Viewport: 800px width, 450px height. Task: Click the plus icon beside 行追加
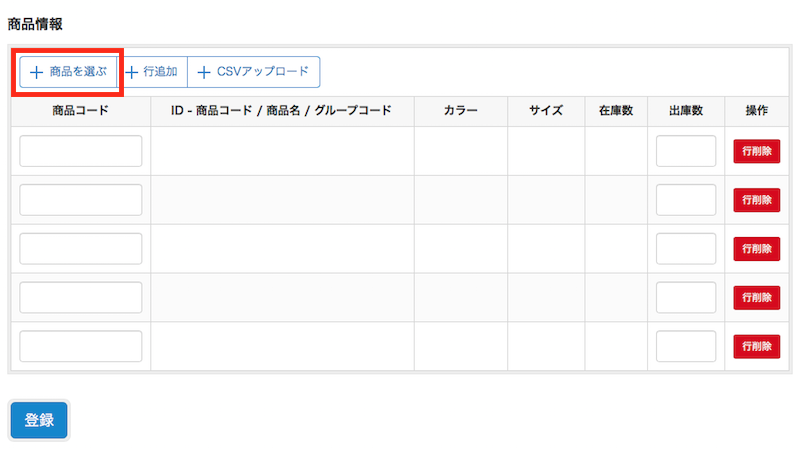[x=132, y=72]
